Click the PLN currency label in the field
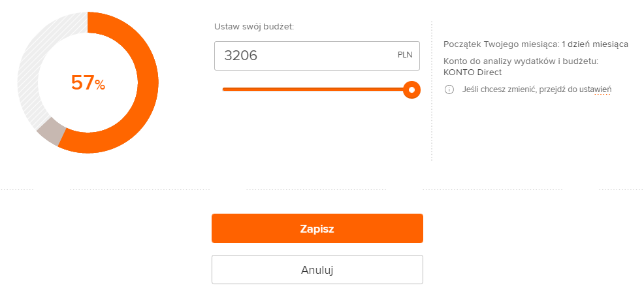This screenshot has height=296, width=644. point(405,55)
